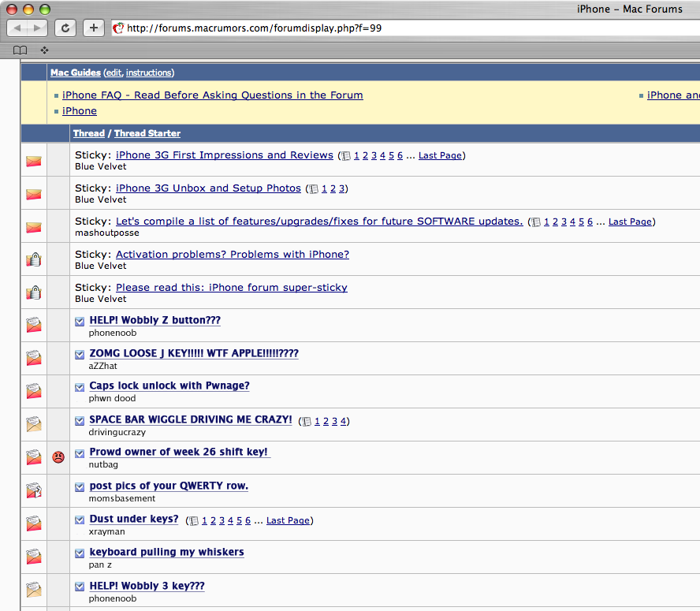Click thread status icon for LOOSE J KEY

tap(33, 358)
